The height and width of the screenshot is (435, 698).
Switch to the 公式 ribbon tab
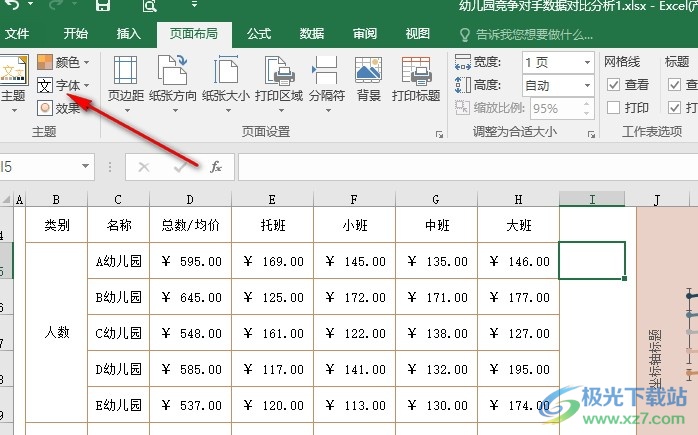[x=259, y=34]
